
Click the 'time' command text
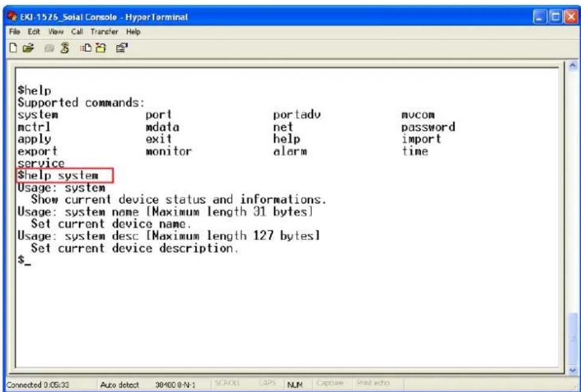click(415, 151)
